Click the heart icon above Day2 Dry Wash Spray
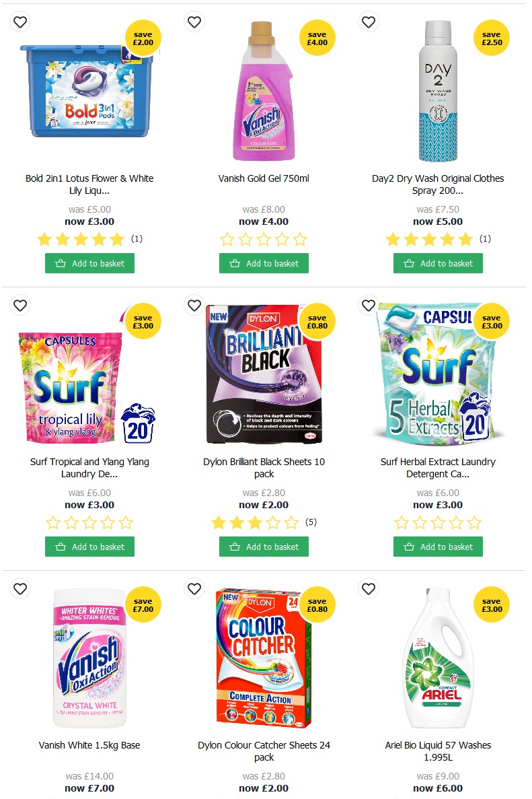 tap(369, 22)
